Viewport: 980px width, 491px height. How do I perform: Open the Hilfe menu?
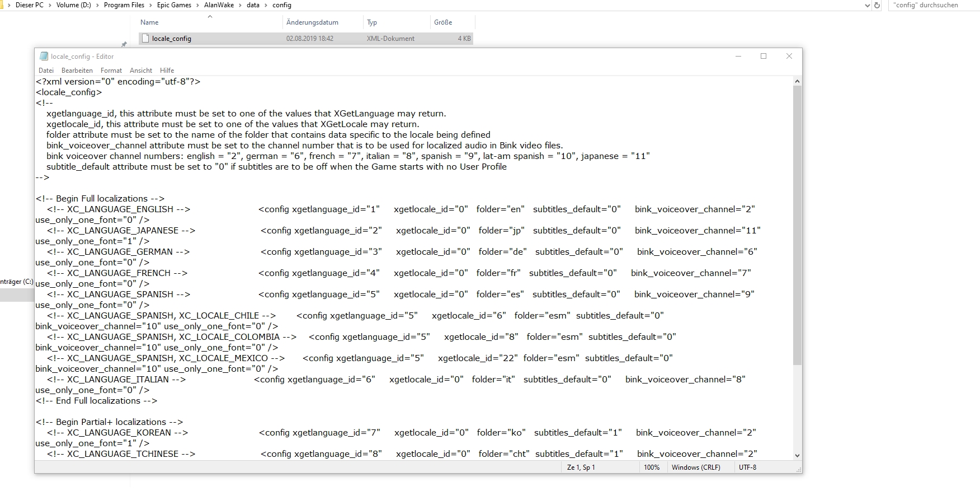[x=167, y=71]
